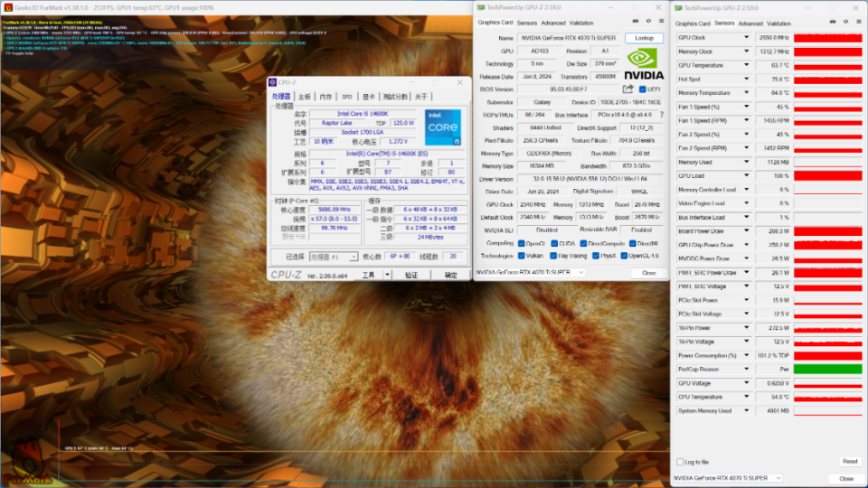Viewport: 868px width, 488px height.
Task: Click the green PerfCap Reason bar
Action: pyautogui.click(x=827, y=369)
